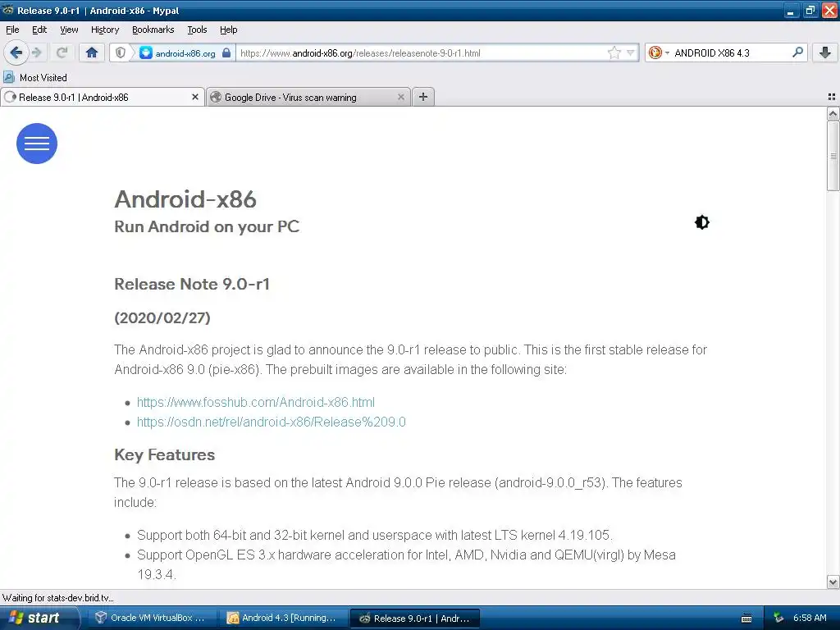Click the tracking protection shield icon
The width and height of the screenshot is (840, 630).
click(121, 52)
